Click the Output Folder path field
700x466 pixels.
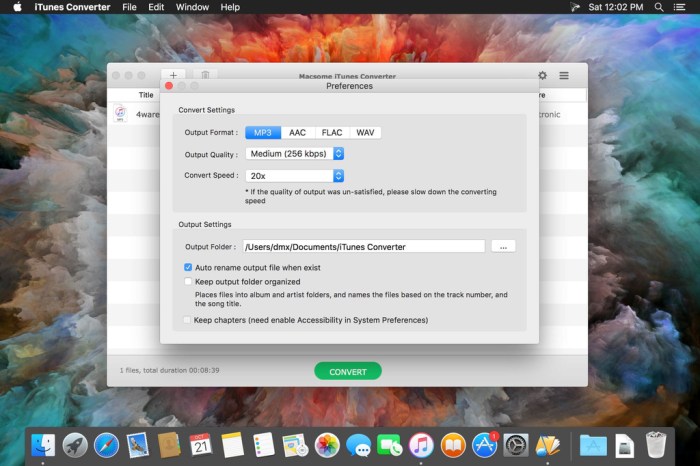pyautogui.click(x=363, y=246)
